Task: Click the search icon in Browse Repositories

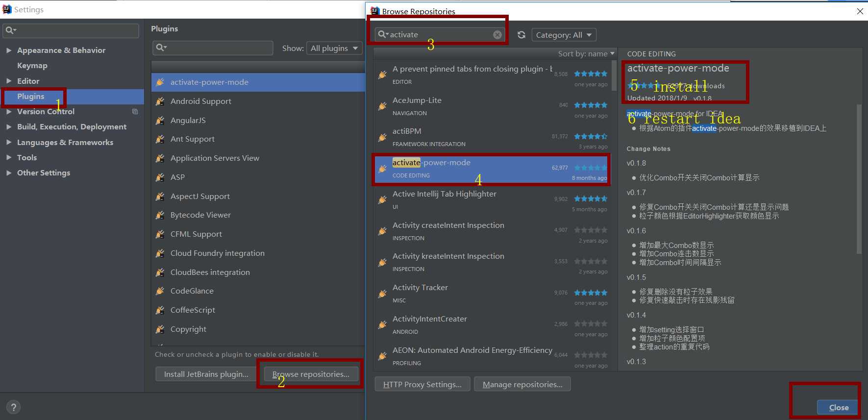Action: click(x=383, y=34)
